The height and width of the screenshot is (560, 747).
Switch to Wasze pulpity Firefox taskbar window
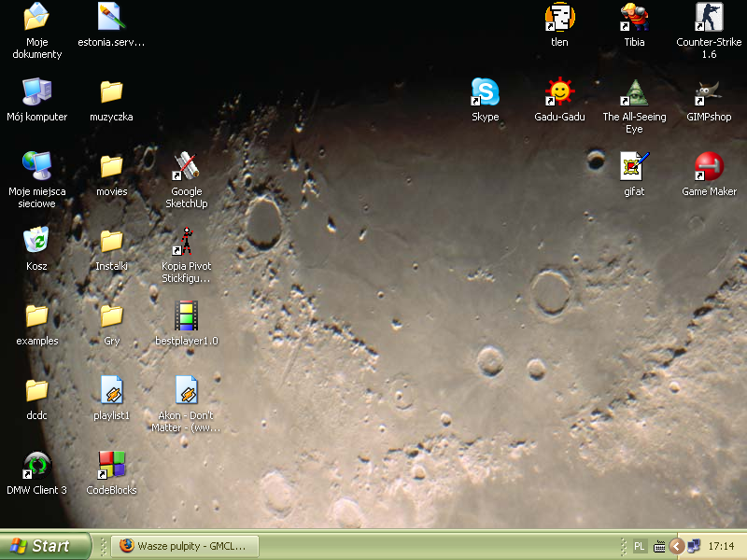[184, 546]
